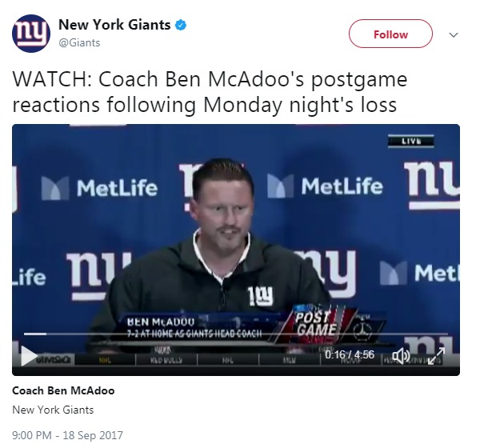Click the Giants logo on the coach's jacket
Screen dimensions: 484x448
click(x=258, y=296)
